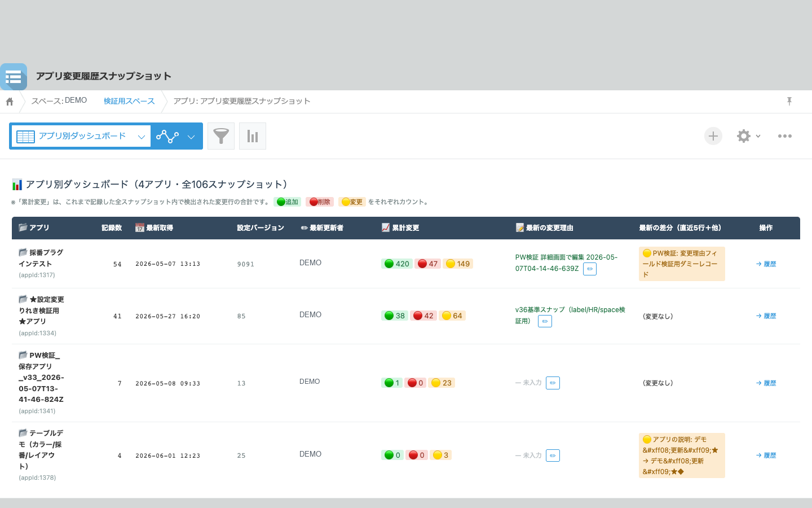Add a new record with plus icon
812x508 pixels.
point(713,136)
